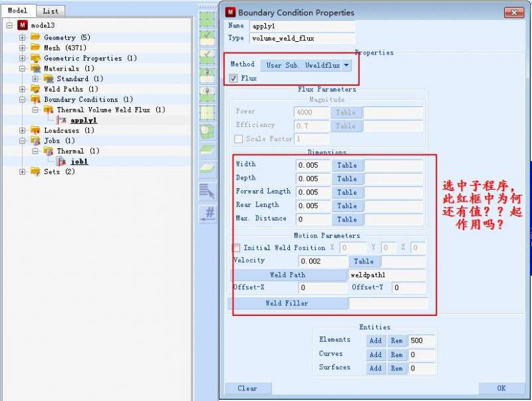Click the icon next to job1
This screenshot has height=401, width=532.
point(61,162)
